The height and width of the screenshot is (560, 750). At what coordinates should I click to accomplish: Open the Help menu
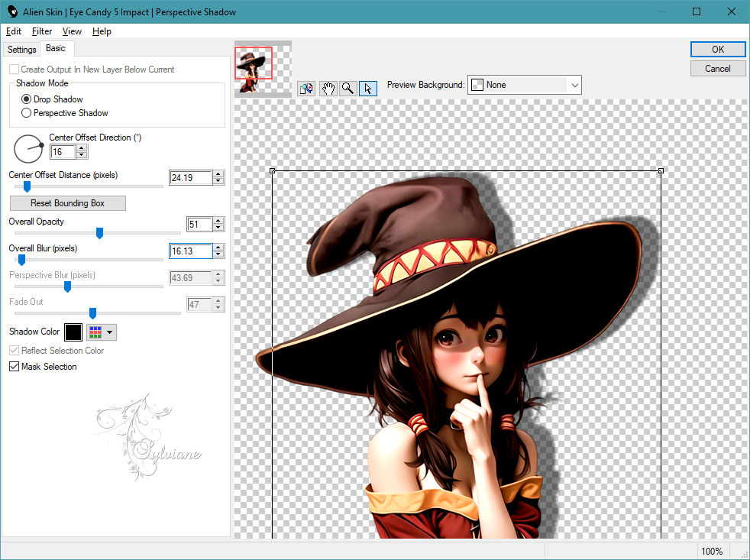point(102,31)
